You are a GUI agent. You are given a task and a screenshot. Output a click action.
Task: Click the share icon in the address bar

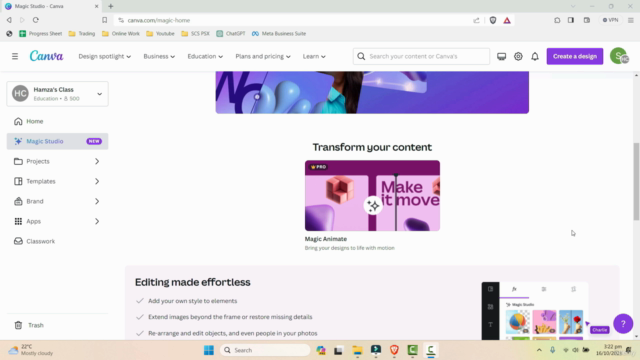[476, 20]
